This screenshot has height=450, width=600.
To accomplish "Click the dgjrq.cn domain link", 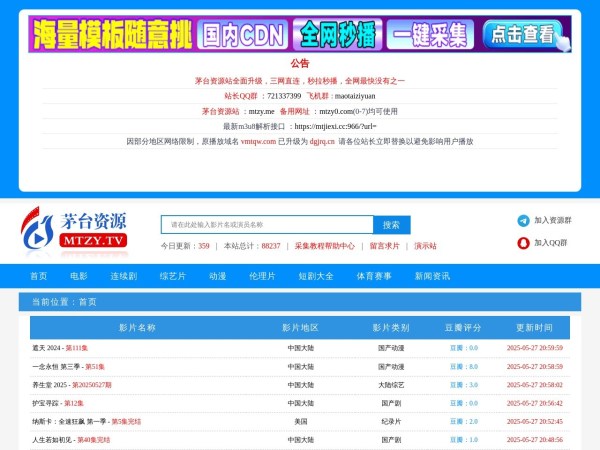I will 321,142.
